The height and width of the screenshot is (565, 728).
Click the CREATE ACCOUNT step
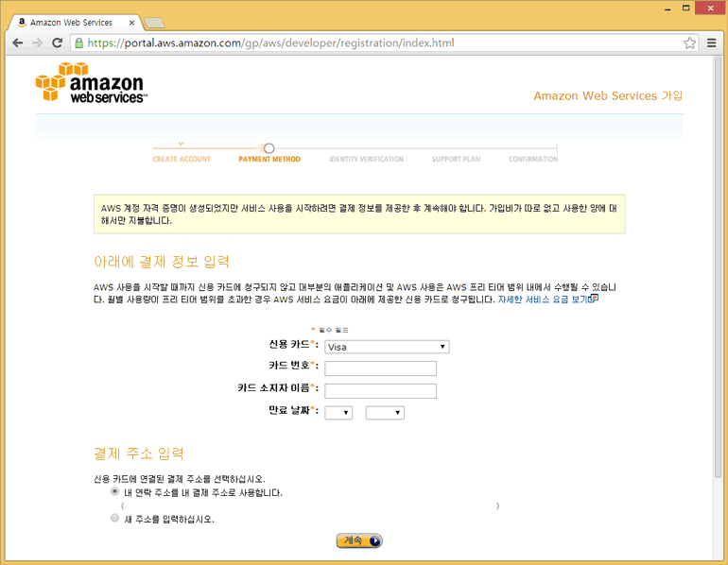point(182,159)
